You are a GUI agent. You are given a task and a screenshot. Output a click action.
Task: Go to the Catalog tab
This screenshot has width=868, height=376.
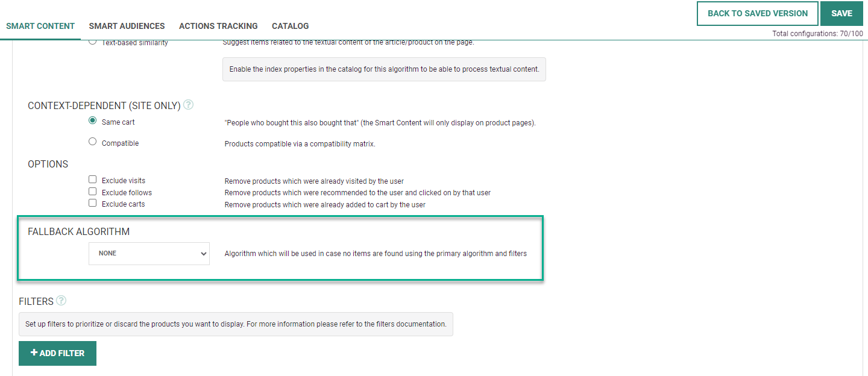coord(290,26)
